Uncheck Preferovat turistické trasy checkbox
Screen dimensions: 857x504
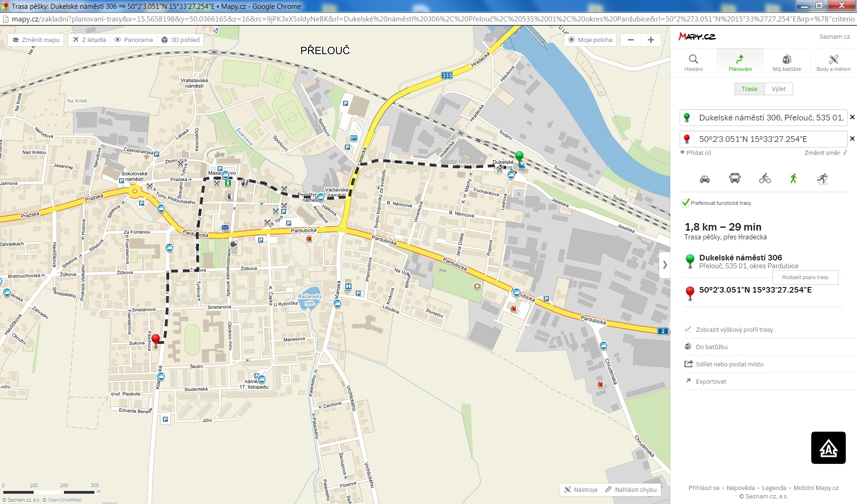coord(686,203)
